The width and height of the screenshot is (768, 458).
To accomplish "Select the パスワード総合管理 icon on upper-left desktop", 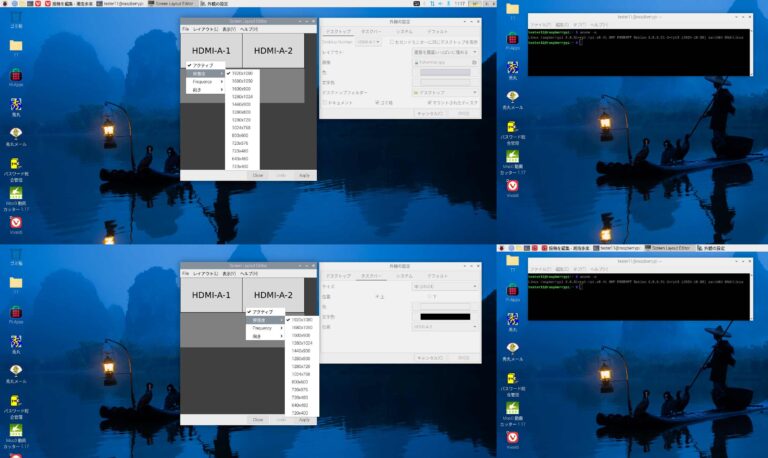I will pyautogui.click(x=16, y=169).
